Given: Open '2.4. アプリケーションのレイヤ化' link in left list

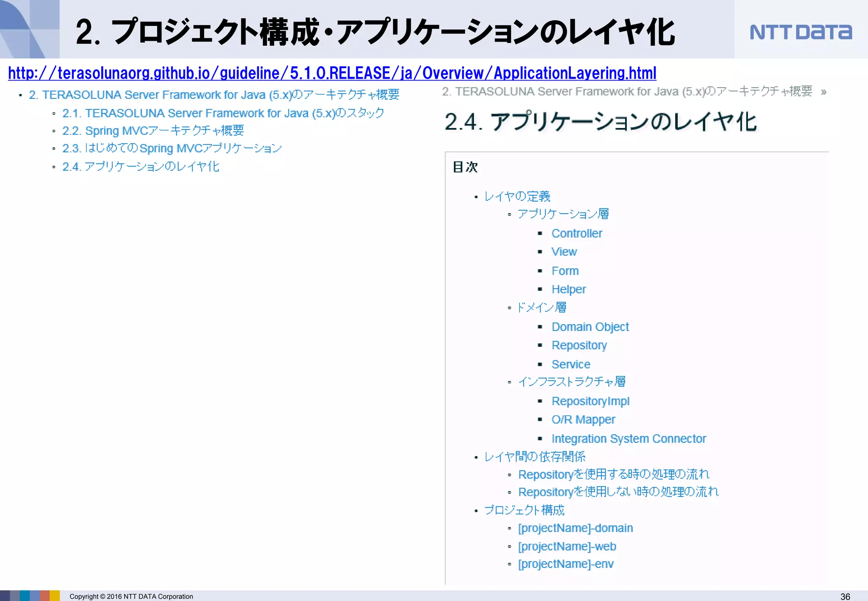Looking at the screenshot, I should click(141, 167).
